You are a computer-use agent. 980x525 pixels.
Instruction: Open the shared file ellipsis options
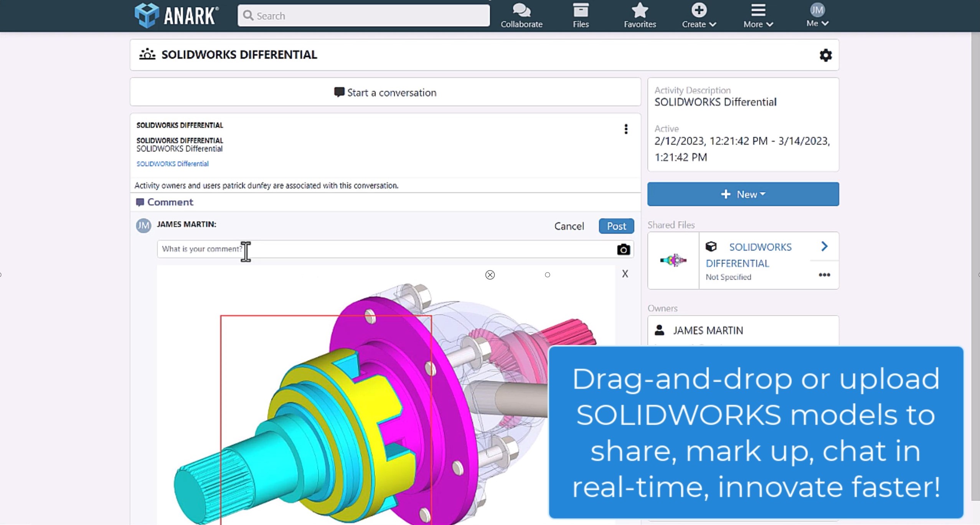[x=823, y=275]
